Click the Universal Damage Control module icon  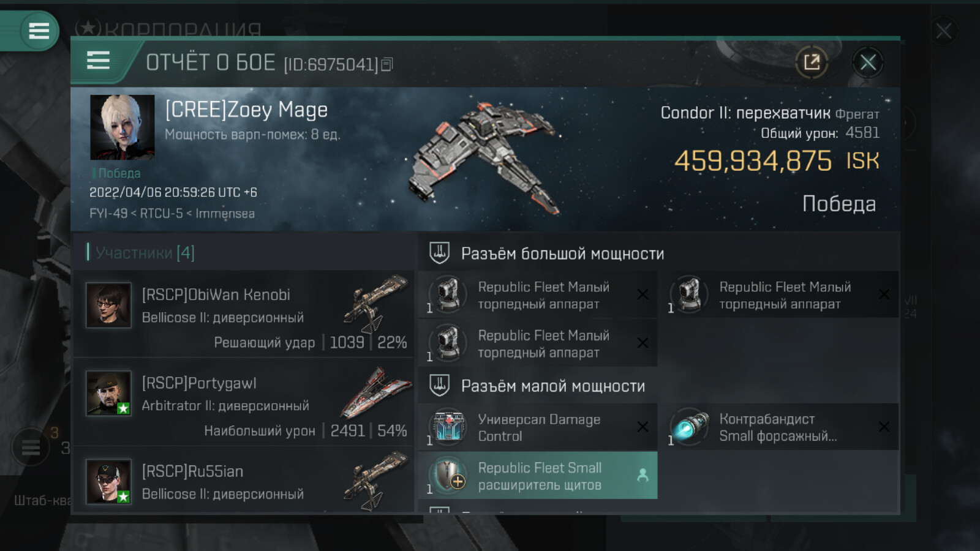(448, 427)
